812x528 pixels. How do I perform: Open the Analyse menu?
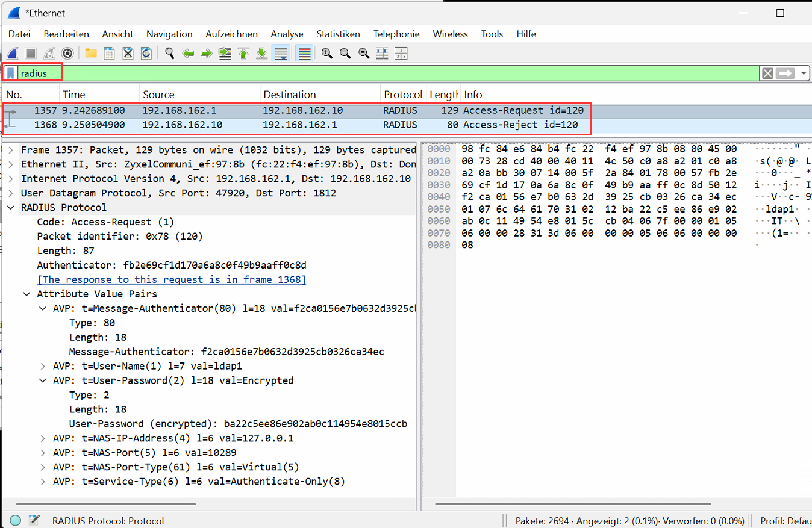[x=287, y=34]
